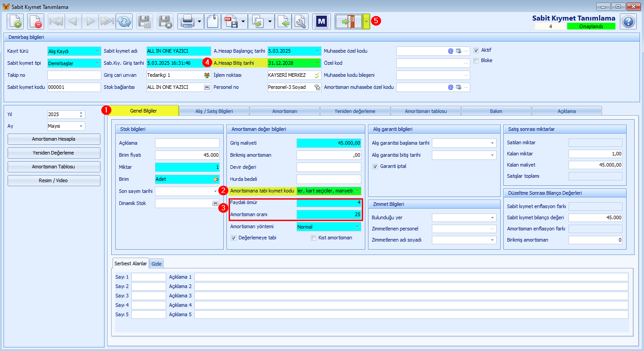Click the cancel save floppy icon with X
The image size is (644, 351).
tap(165, 21)
